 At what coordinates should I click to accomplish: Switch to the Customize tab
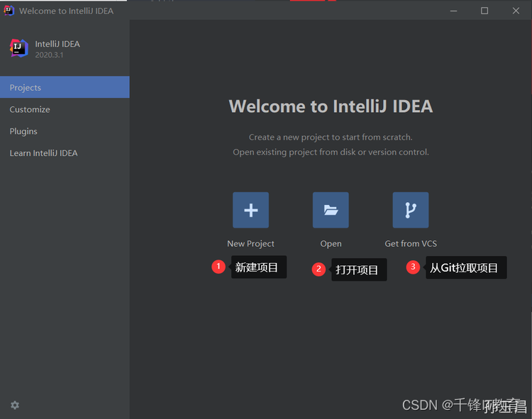[x=65, y=109]
